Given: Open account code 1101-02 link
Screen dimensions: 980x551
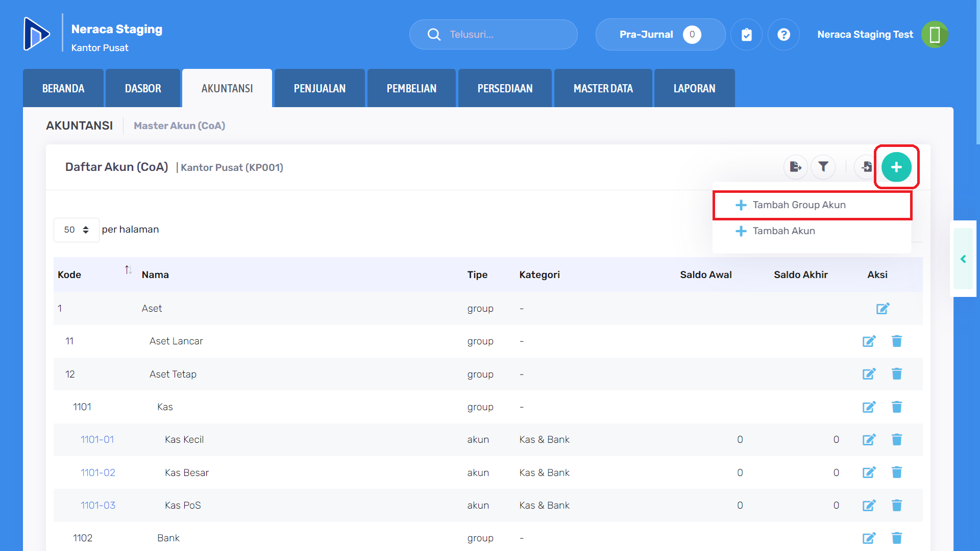Looking at the screenshot, I should (98, 472).
